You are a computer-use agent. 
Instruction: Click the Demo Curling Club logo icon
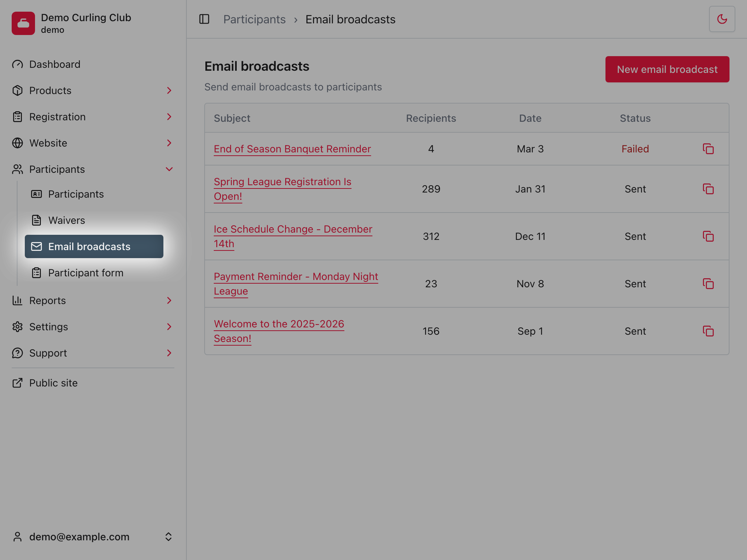click(x=23, y=23)
